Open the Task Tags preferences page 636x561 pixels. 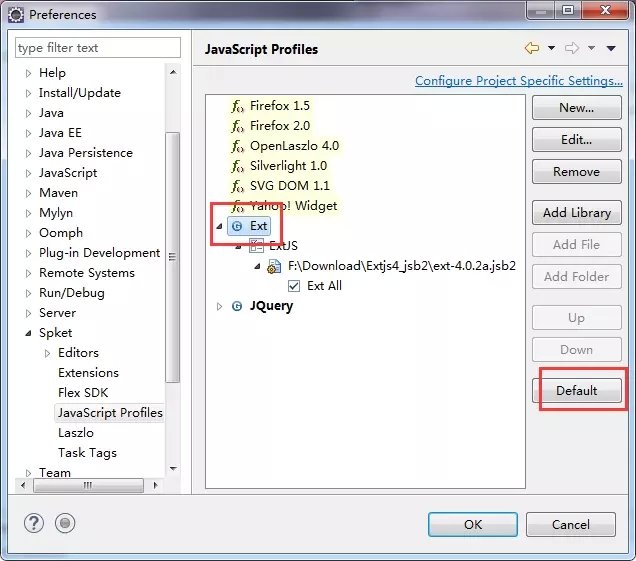click(87, 453)
